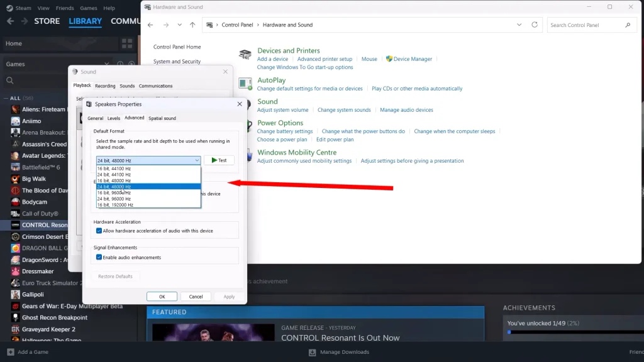This screenshot has height=362, width=644.
Task: Click the Control Panel back arrow
Action: pos(150,25)
